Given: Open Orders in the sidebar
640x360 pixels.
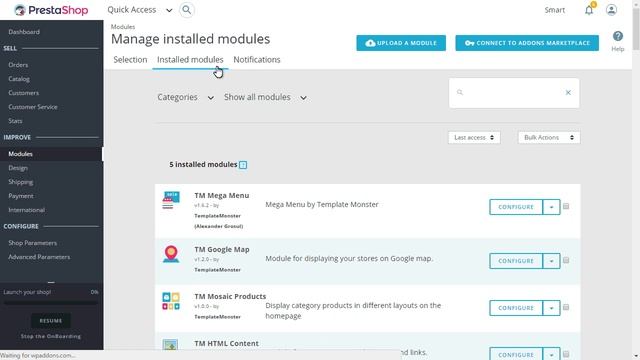Looking at the screenshot, I should [18, 65].
